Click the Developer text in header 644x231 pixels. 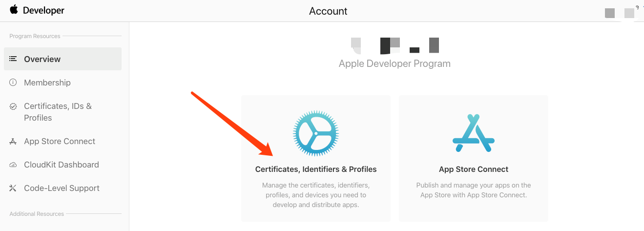tap(43, 10)
